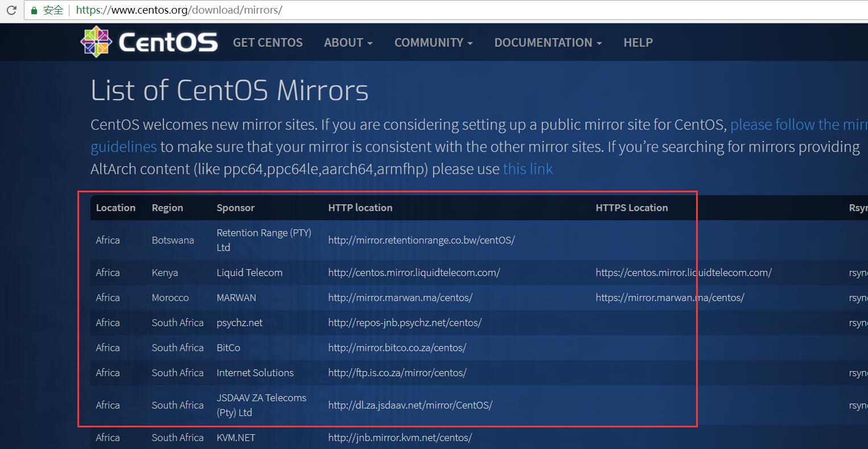Click the Sponsor column header
868x449 pixels.
pos(236,208)
